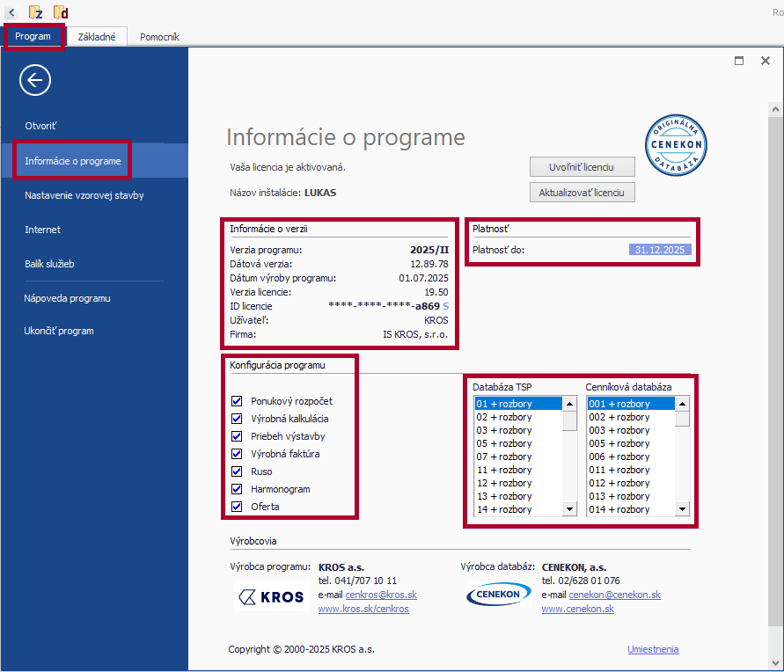Click up arrow of Databáza TSP list

[569, 405]
